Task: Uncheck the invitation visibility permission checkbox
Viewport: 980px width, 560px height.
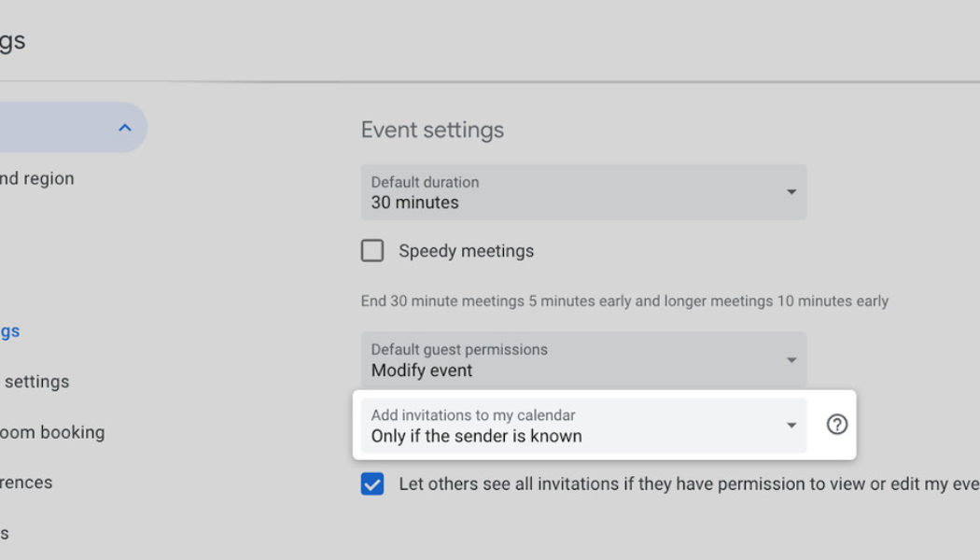Action: pos(372,483)
